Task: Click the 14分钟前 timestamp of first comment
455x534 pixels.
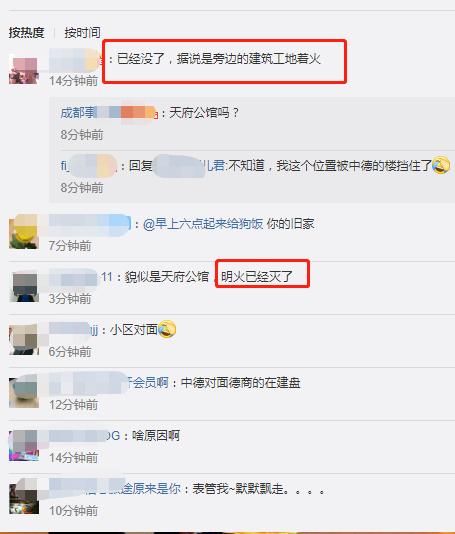Action: pyautogui.click(x=74, y=81)
